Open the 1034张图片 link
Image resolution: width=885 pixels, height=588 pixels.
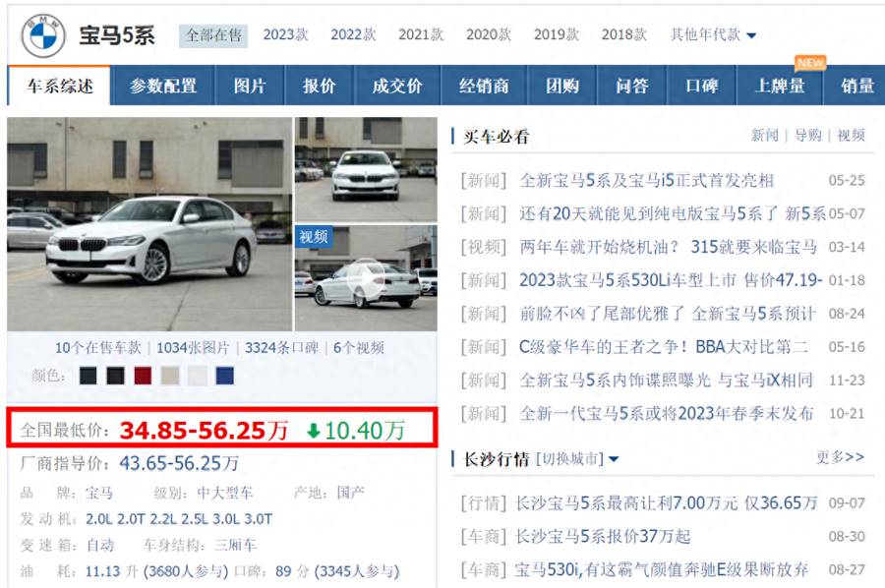193,348
